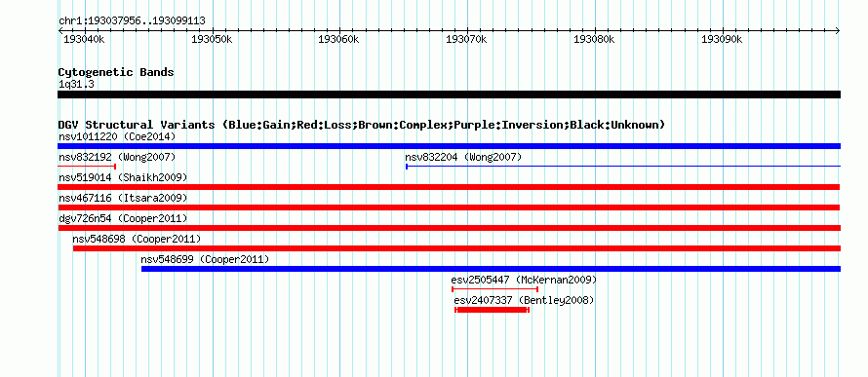Open the nsv519014 (Shaikh2009) red loss bar

[x=449, y=187]
